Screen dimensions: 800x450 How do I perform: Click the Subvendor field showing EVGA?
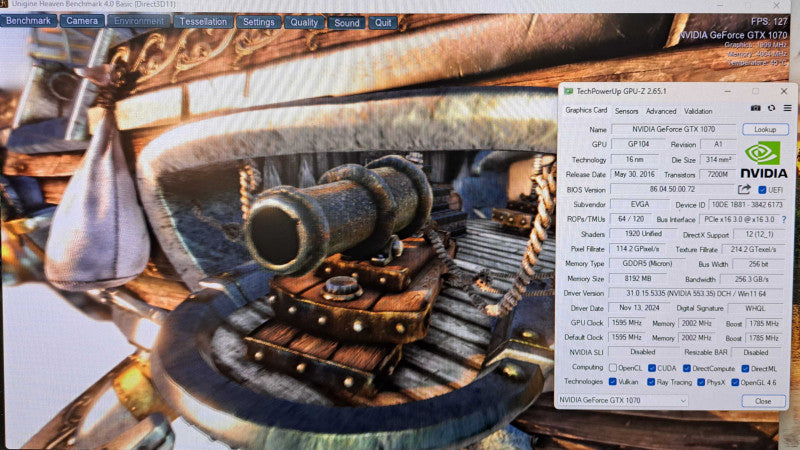(x=640, y=204)
